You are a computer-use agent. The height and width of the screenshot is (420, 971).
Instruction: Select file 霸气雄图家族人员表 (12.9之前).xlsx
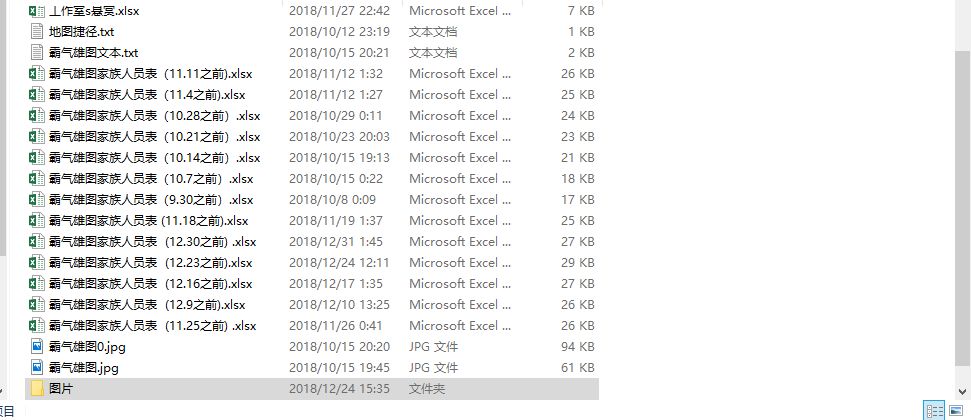[312, 305]
